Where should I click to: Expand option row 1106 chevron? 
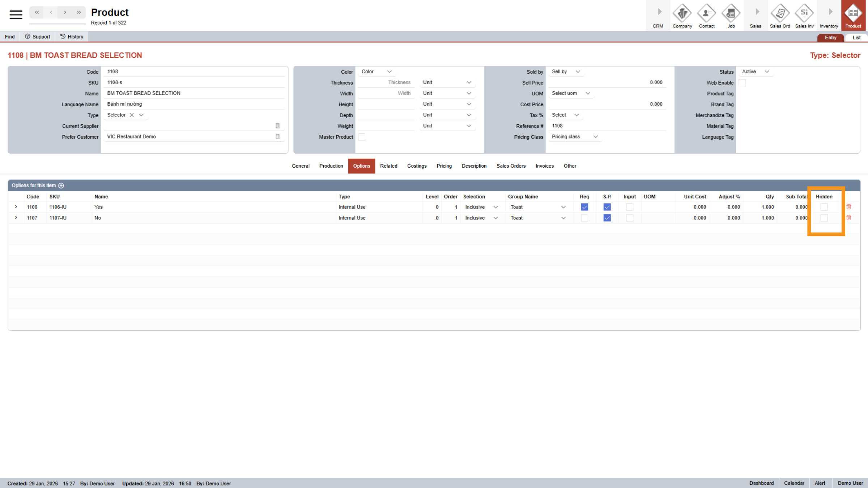click(x=16, y=207)
